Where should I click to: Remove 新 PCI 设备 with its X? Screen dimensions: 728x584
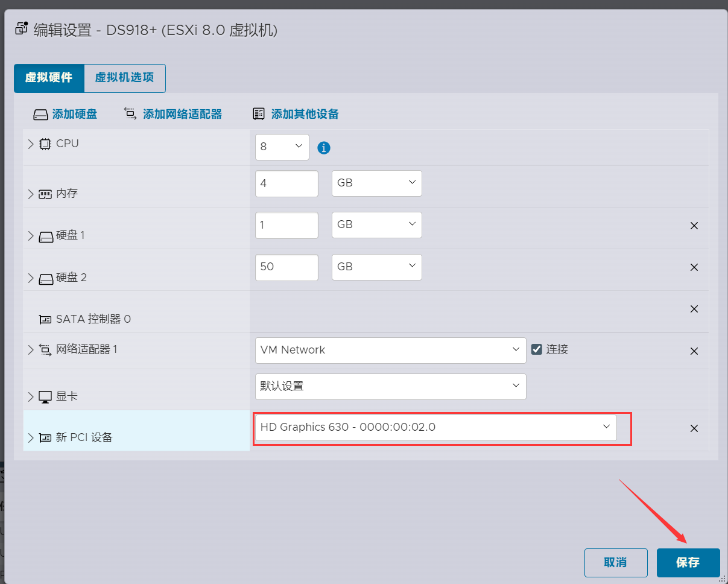point(694,428)
